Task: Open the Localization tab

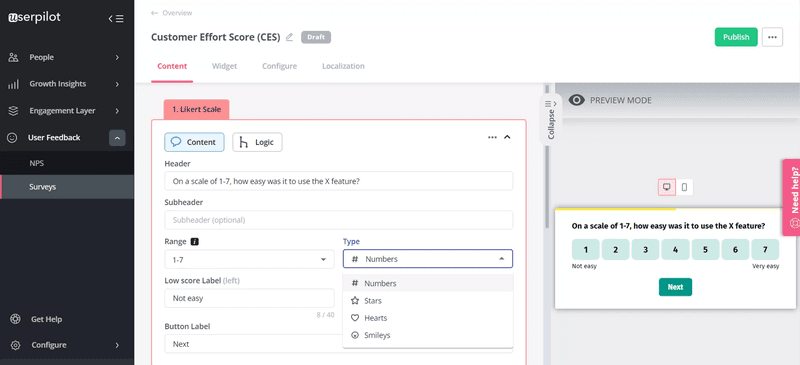Action: pos(343,66)
